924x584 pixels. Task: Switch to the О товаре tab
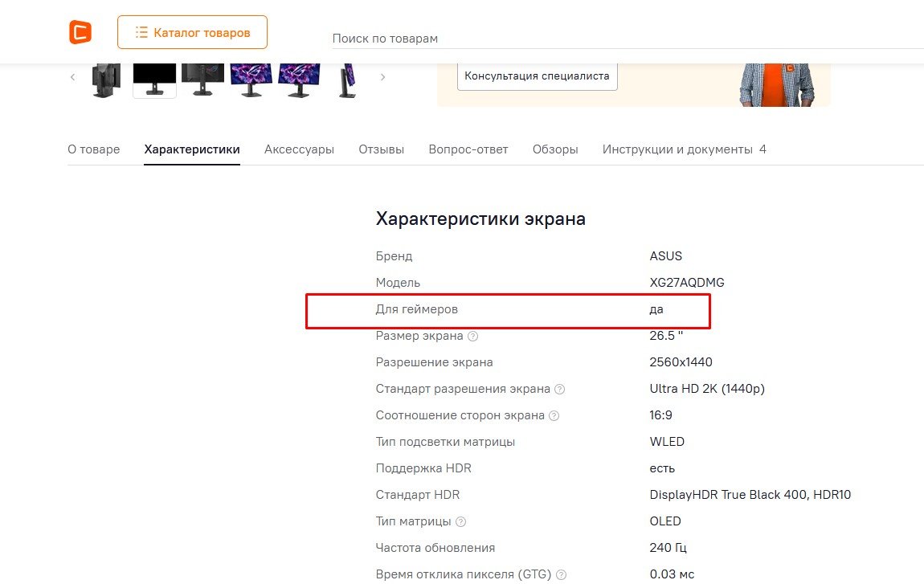(94, 149)
